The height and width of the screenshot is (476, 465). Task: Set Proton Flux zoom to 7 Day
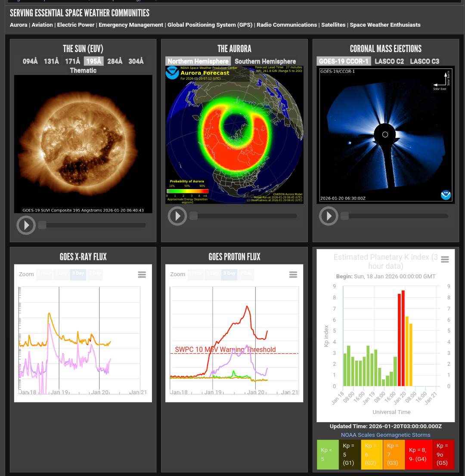tap(246, 274)
